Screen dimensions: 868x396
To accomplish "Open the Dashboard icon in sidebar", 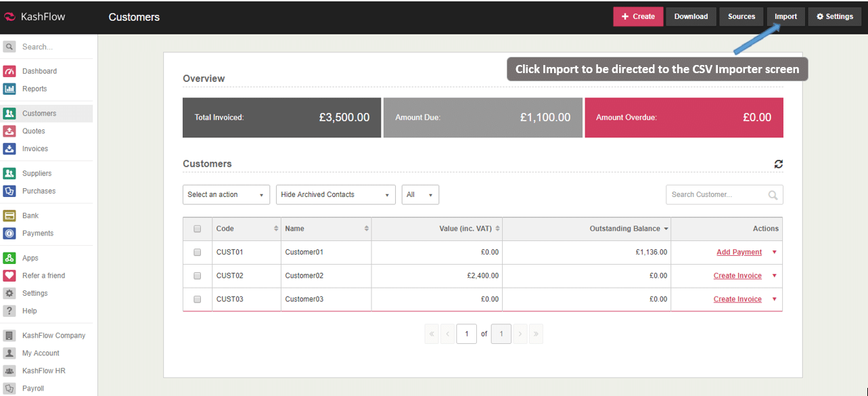I will coord(9,71).
